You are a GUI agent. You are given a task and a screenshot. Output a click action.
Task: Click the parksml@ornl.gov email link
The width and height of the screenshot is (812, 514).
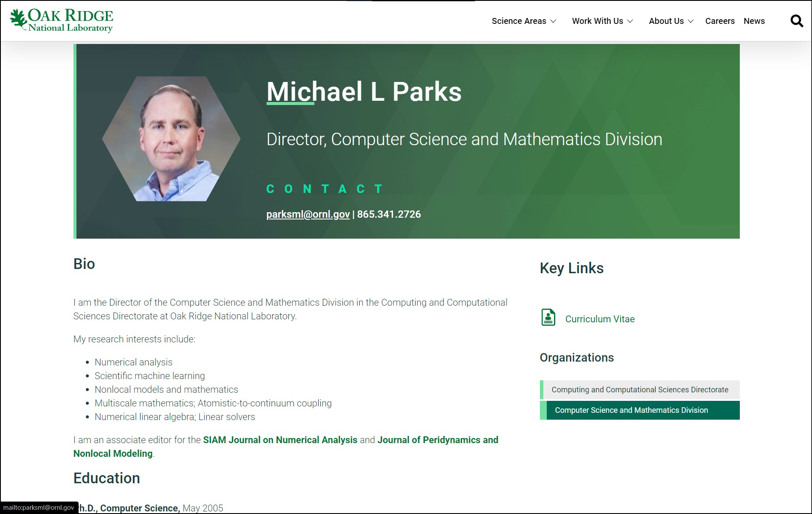tap(308, 214)
